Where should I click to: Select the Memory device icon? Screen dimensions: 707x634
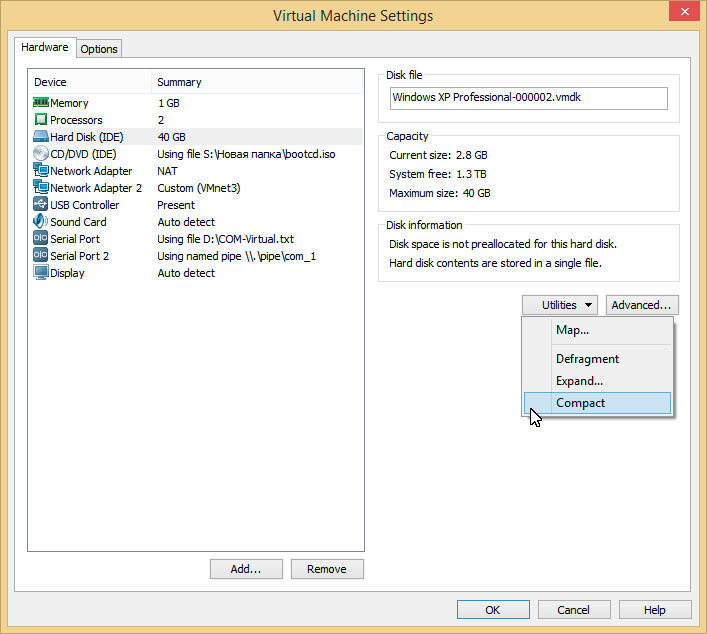pos(41,103)
